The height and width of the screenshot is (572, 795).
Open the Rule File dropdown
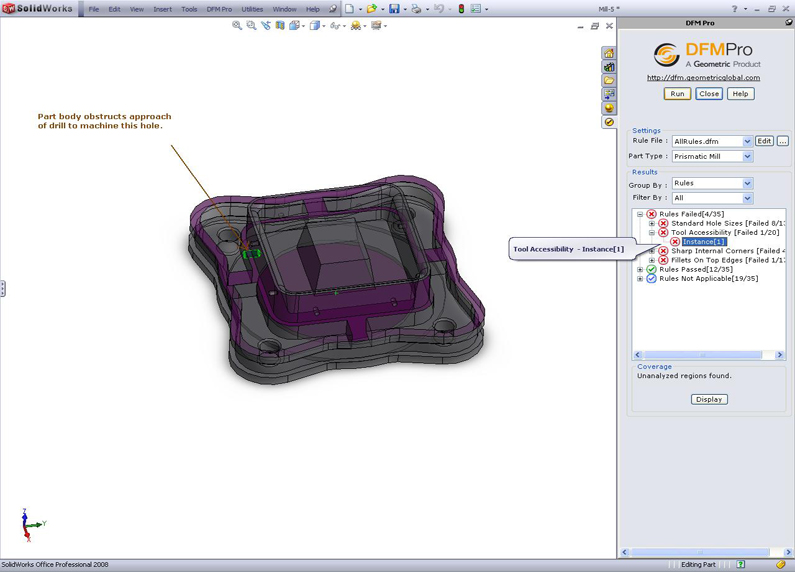pyautogui.click(x=748, y=141)
